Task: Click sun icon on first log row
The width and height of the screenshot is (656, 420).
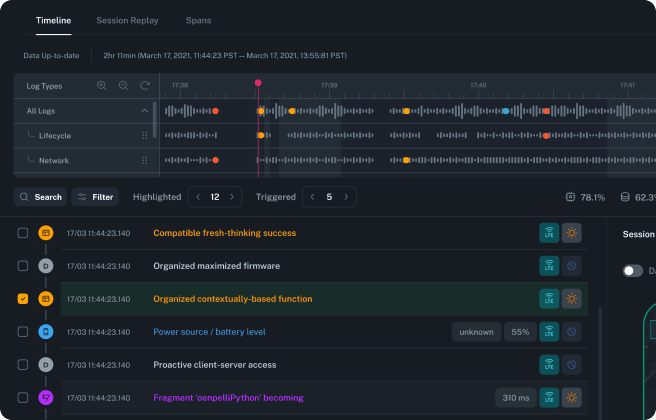Action: pos(572,233)
